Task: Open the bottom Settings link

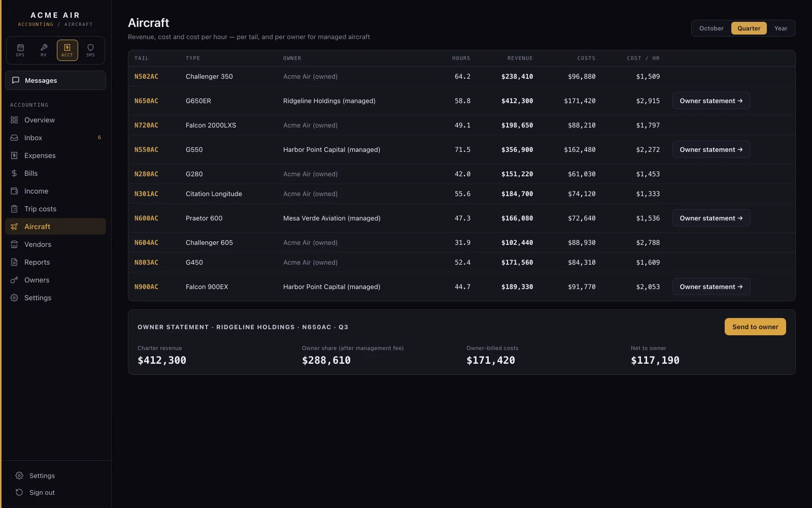Action: 42,475
